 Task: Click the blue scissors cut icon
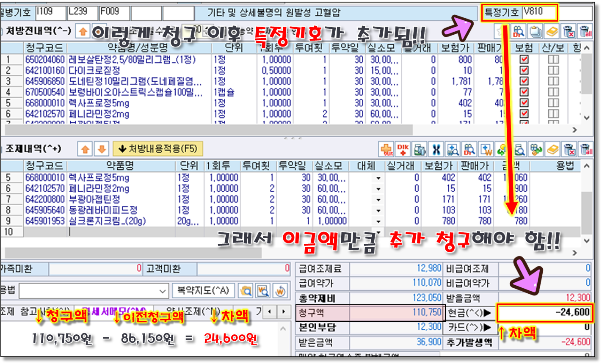(x=436, y=149)
